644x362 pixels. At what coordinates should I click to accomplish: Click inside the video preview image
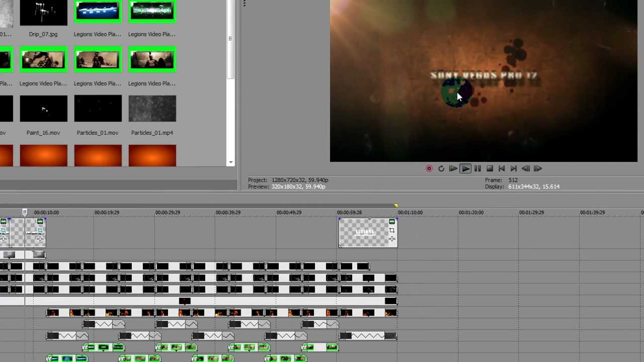pos(484,81)
